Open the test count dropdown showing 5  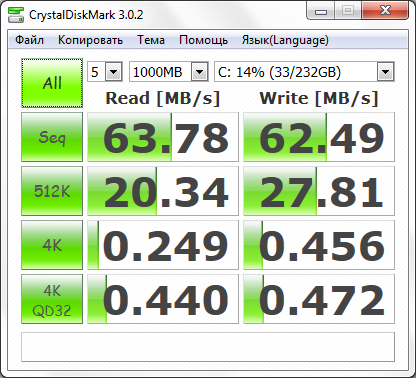(x=105, y=72)
